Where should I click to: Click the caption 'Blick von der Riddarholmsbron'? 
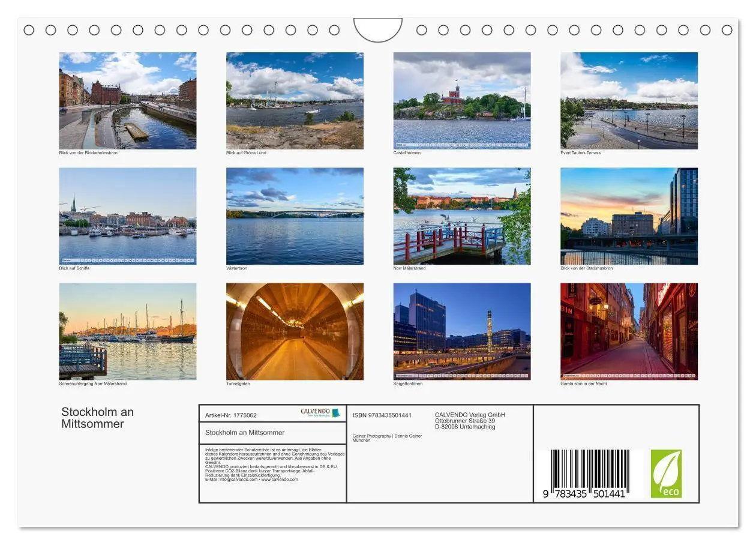88,153
